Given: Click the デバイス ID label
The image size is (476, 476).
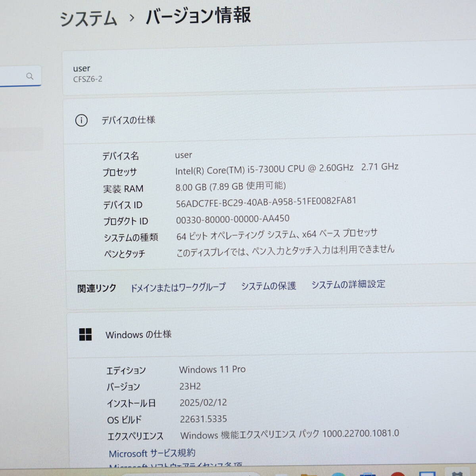Looking at the screenshot, I should point(123,205).
